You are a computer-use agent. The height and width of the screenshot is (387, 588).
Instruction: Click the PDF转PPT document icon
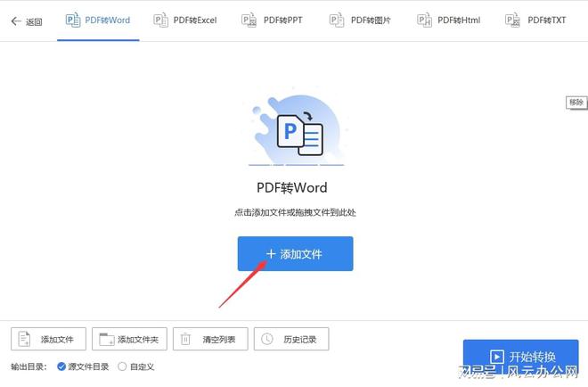[249, 21]
